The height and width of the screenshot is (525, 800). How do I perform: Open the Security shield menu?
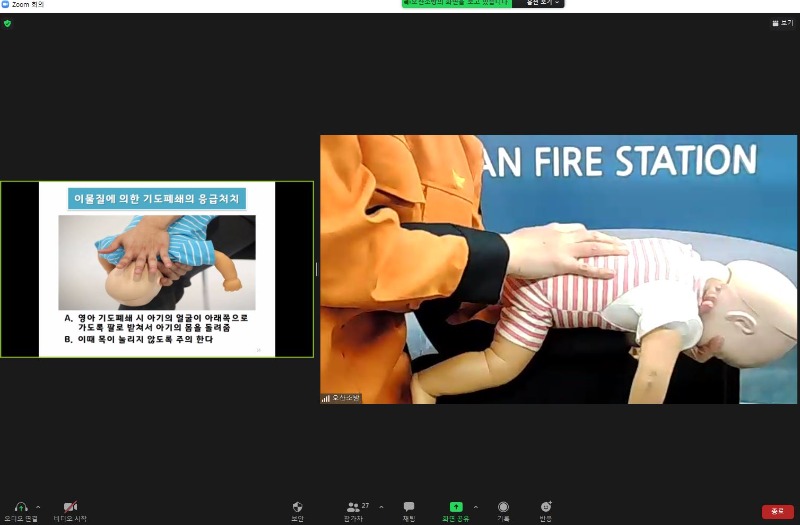coord(297,507)
